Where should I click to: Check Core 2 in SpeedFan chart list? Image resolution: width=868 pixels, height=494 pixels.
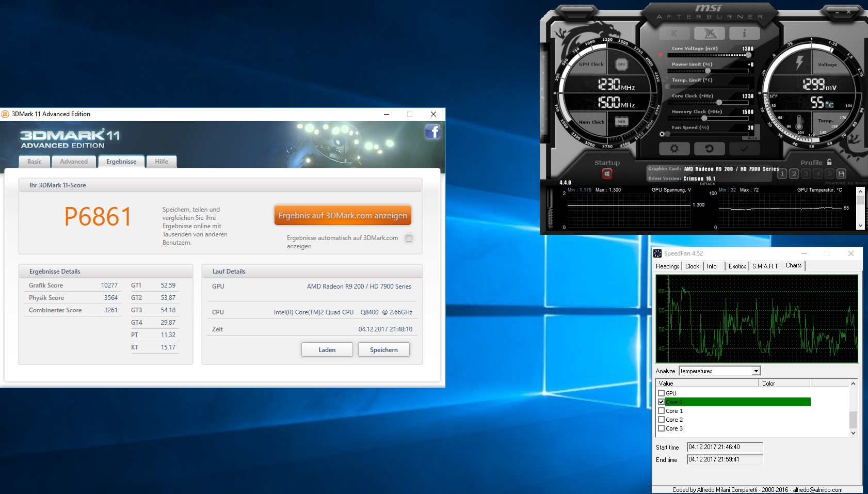click(x=662, y=420)
